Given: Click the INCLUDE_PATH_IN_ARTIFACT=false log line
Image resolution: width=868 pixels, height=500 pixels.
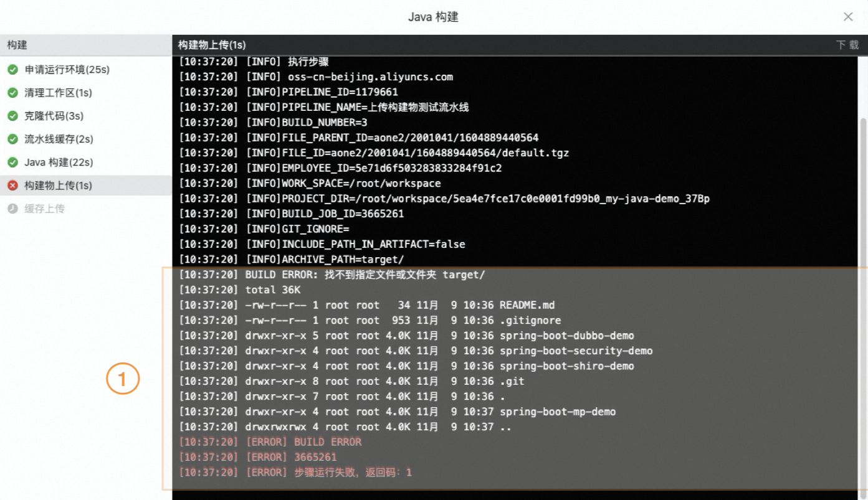Looking at the screenshot, I should (x=322, y=244).
